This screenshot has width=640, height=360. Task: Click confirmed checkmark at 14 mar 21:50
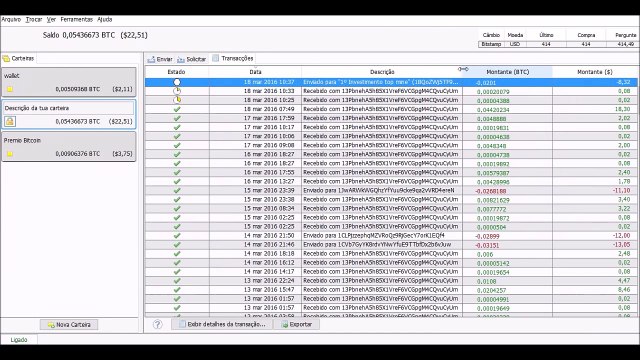point(177,236)
